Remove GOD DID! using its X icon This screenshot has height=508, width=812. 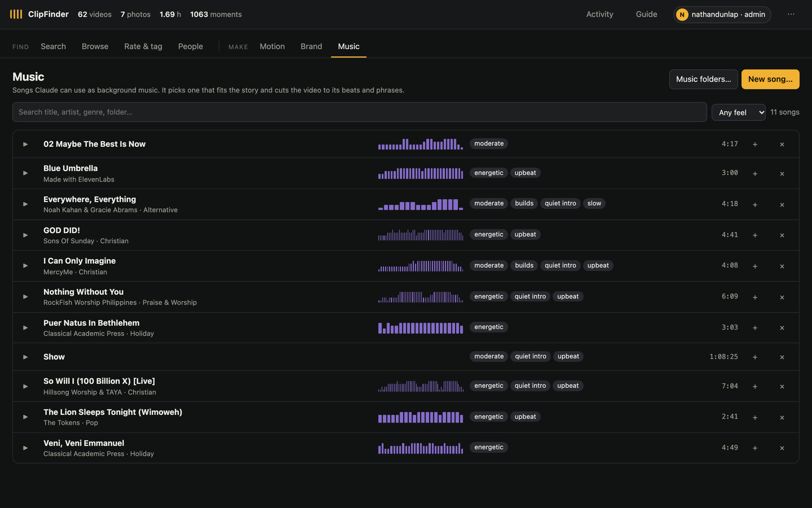point(782,235)
